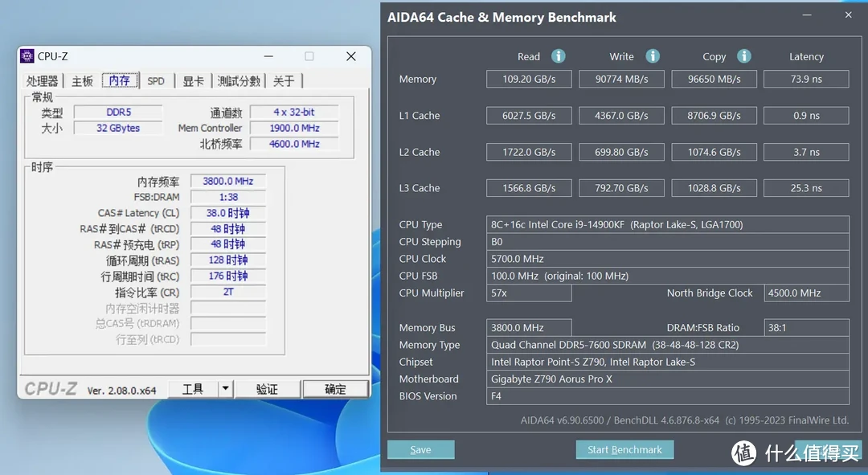Click the Memory Bus value in AIDA64
This screenshot has height=475, width=868.
pos(529,328)
